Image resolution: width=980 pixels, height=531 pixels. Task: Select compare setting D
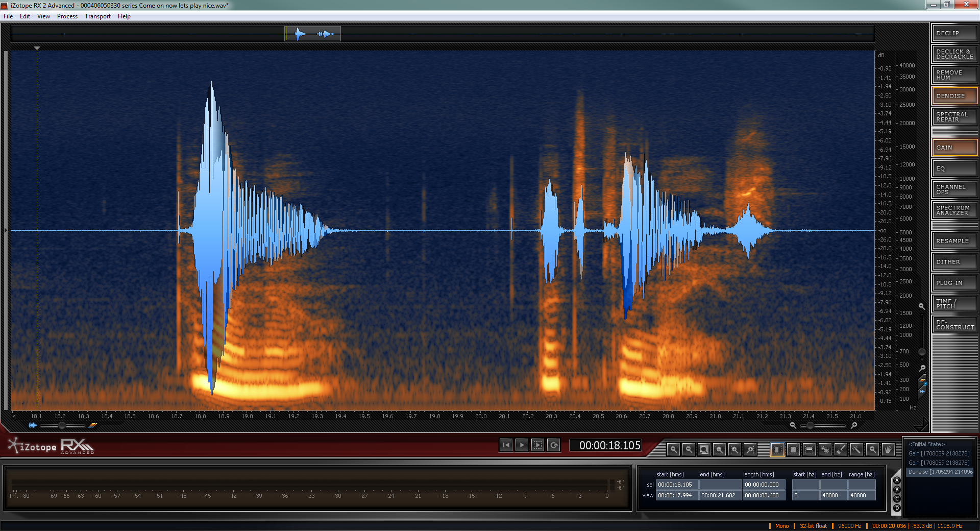tap(897, 508)
